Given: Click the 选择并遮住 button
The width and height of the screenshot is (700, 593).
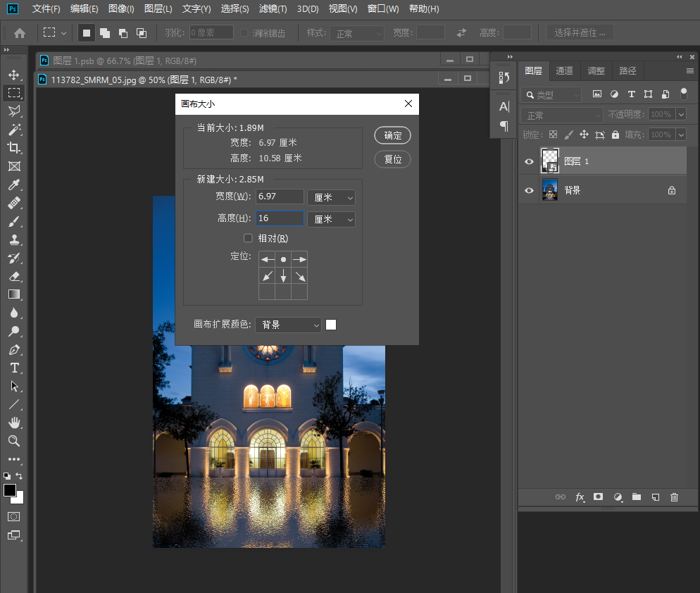Looking at the screenshot, I should point(580,32).
